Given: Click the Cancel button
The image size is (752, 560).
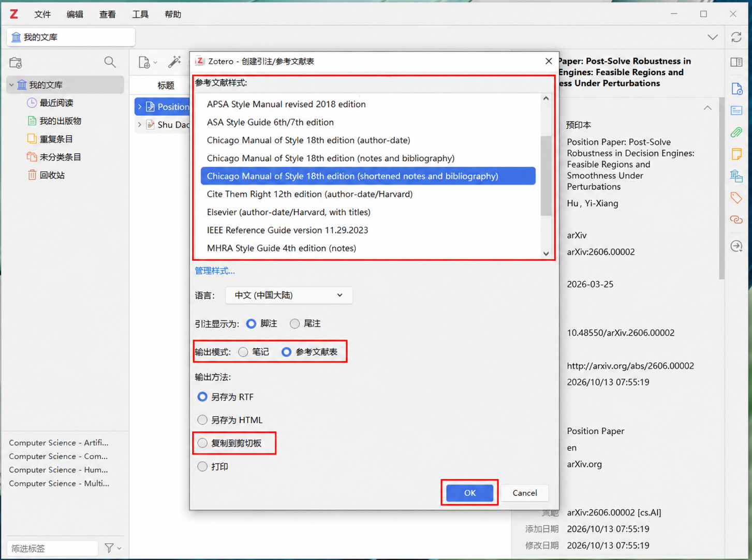Looking at the screenshot, I should pos(525,493).
